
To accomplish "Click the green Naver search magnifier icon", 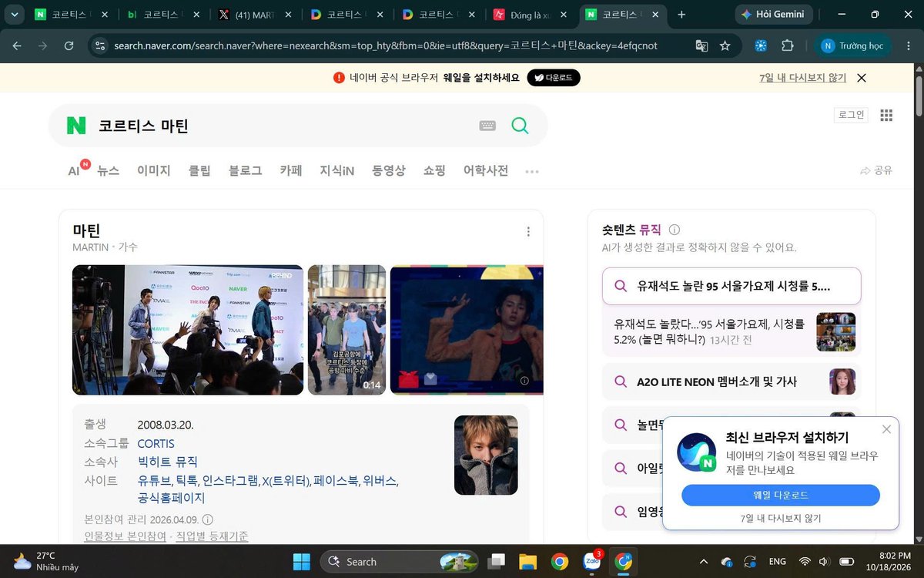I will tap(520, 126).
